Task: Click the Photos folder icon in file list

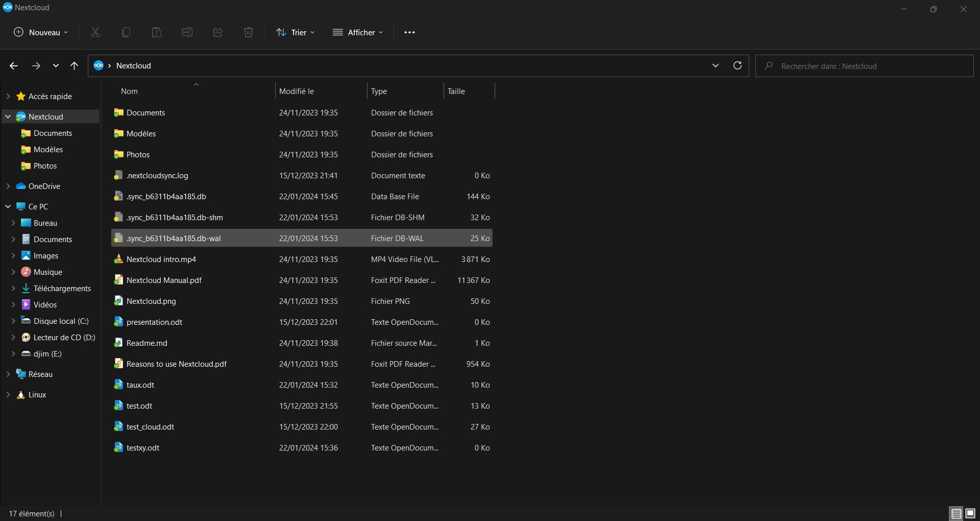Action: point(118,154)
